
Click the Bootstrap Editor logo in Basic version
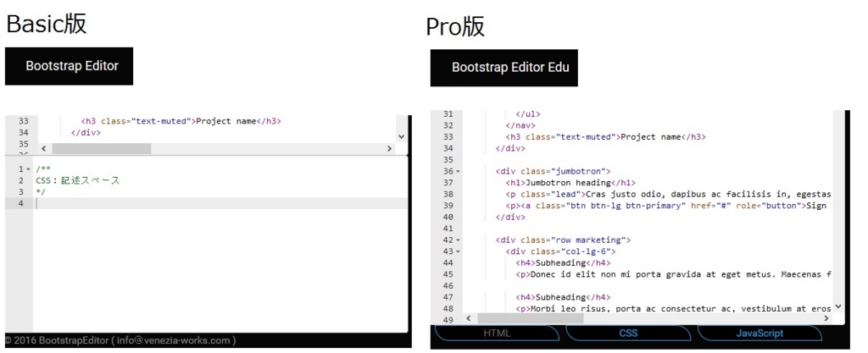[x=70, y=66]
